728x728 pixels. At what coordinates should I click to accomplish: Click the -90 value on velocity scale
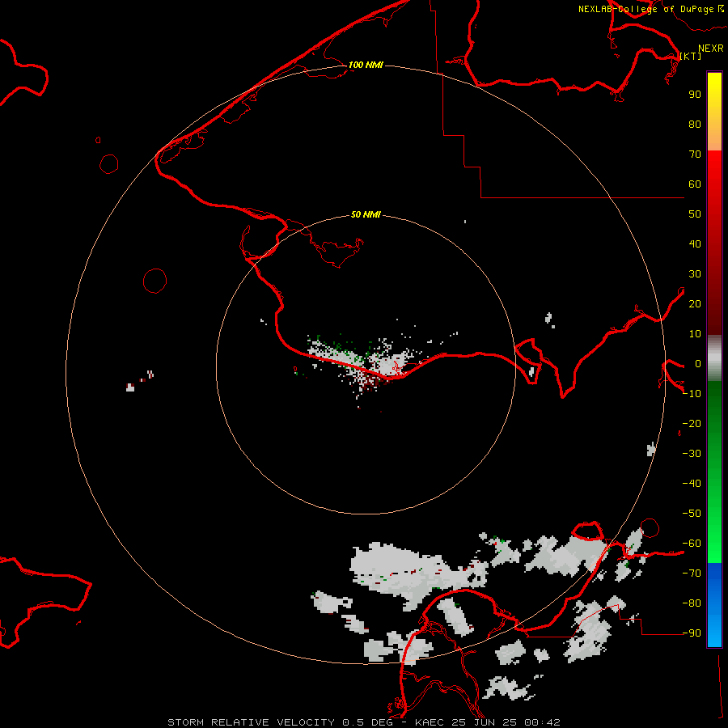coord(692,633)
